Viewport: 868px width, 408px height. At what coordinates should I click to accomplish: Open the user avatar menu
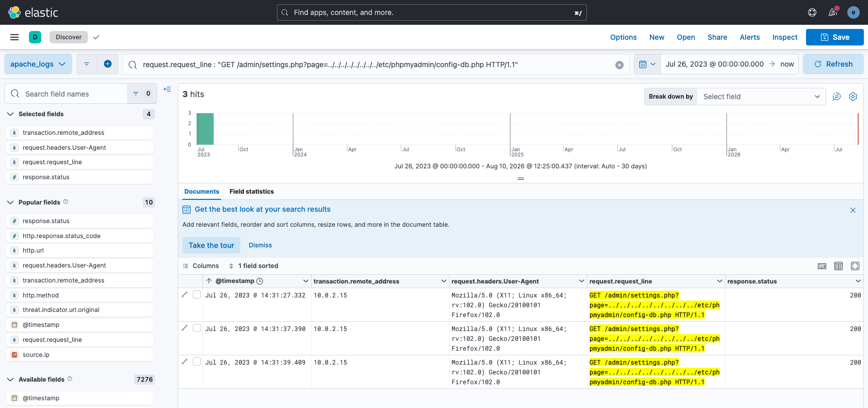(854, 12)
